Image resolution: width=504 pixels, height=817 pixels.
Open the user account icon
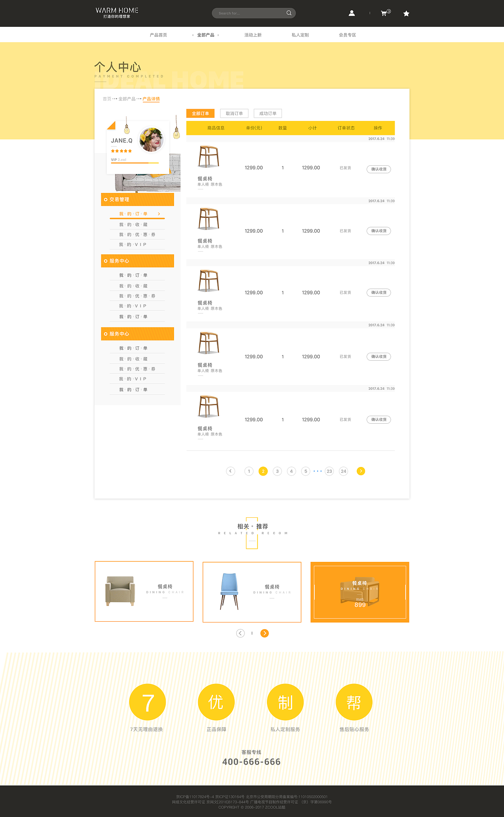352,13
